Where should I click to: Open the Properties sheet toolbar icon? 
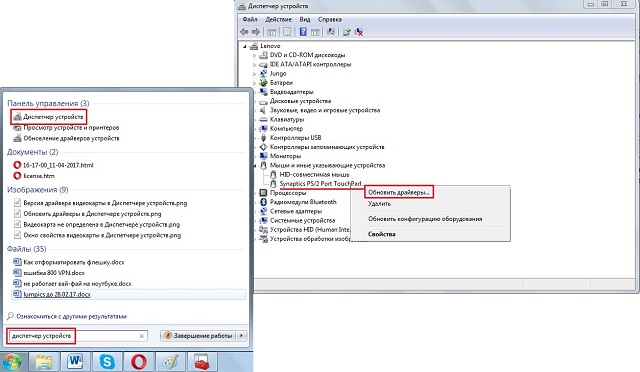pos(287,32)
